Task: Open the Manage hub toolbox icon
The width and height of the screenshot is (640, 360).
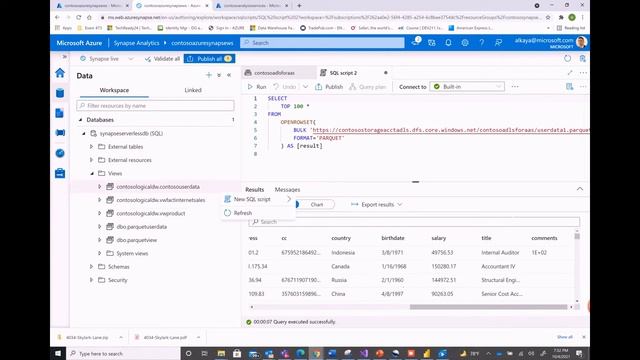Action: (60, 173)
